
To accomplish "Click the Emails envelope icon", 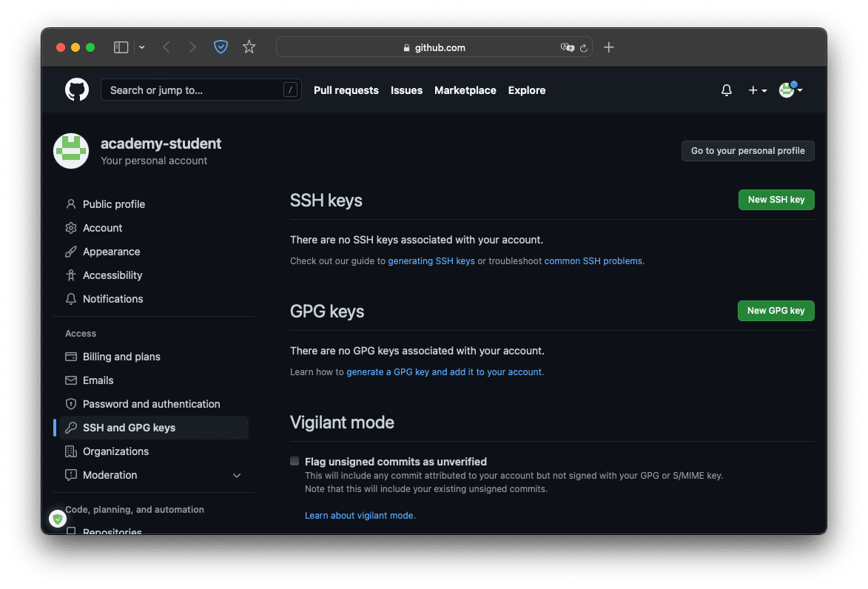I will [71, 380].
